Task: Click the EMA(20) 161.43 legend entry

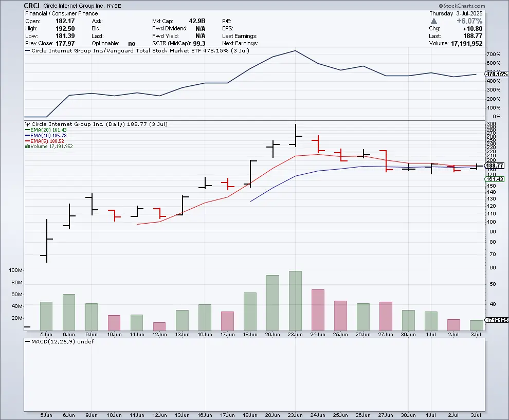Action: pos(46,130)
